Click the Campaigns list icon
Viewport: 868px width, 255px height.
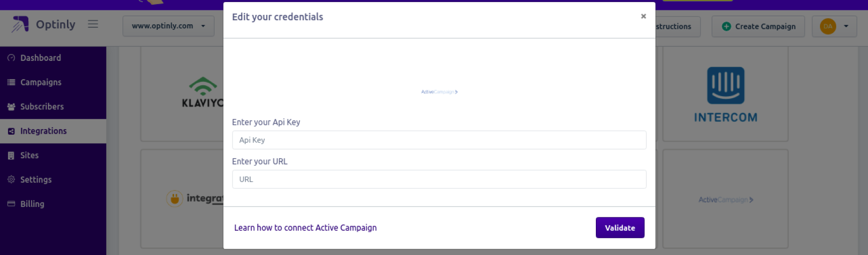click(11, 82)
